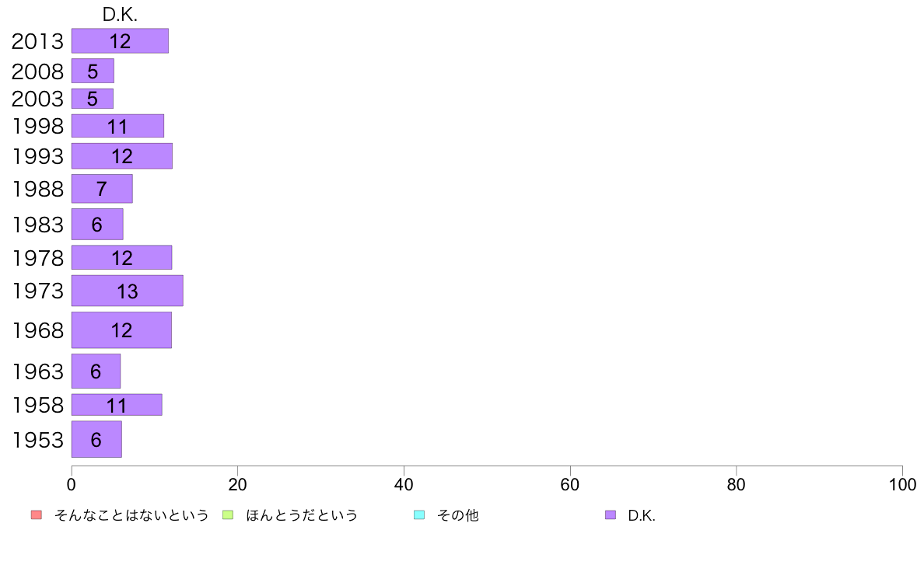
Task: Click the 100 tick on x-axis
Action: 902,485
